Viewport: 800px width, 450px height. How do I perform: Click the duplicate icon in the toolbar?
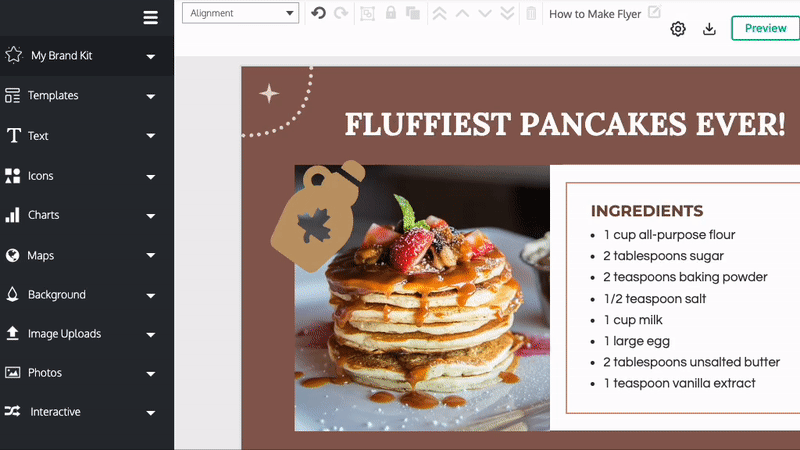click(x=412, y=13)
